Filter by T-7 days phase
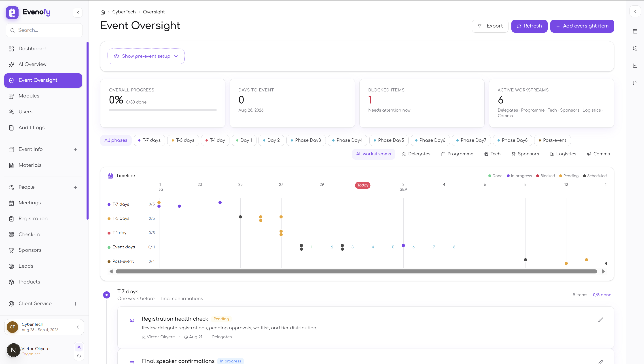 149,140
